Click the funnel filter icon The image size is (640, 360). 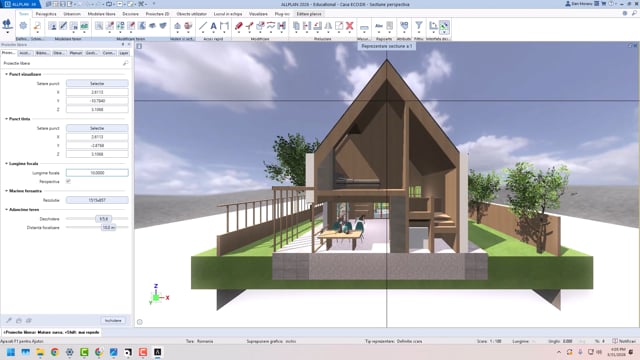419,26
